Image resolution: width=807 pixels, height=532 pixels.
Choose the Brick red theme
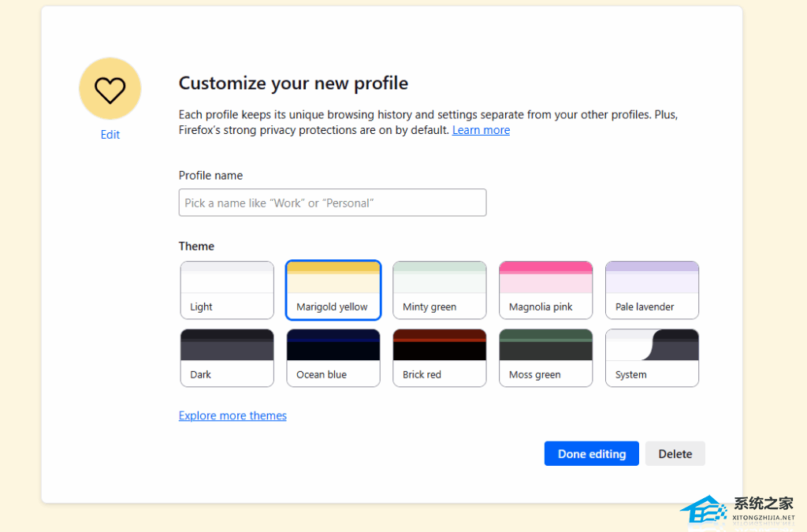pyautogui.click(x=439, y=358)
